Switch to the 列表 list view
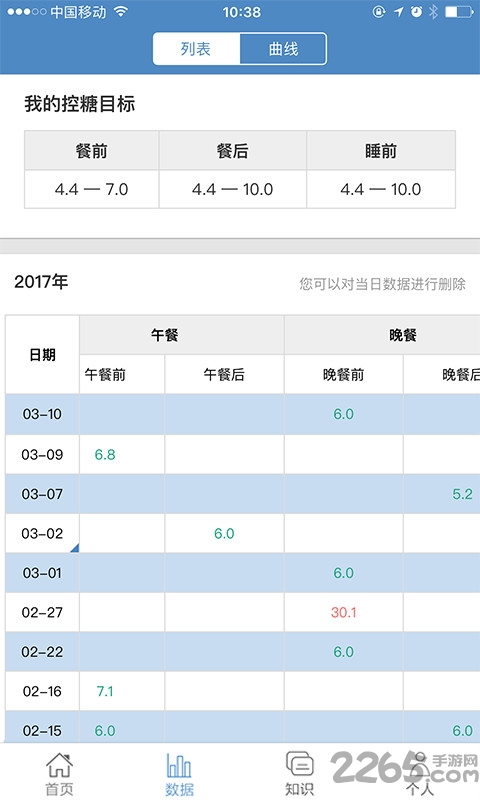This screenshot has height=800, width=480. [x=196, y=49]
